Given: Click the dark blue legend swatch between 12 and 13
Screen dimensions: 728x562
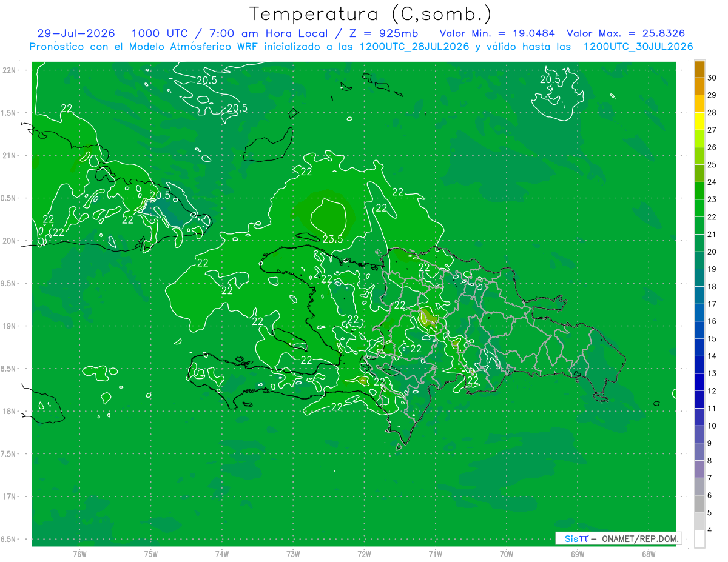Looking at the screenshot, I should coord(699,383).
